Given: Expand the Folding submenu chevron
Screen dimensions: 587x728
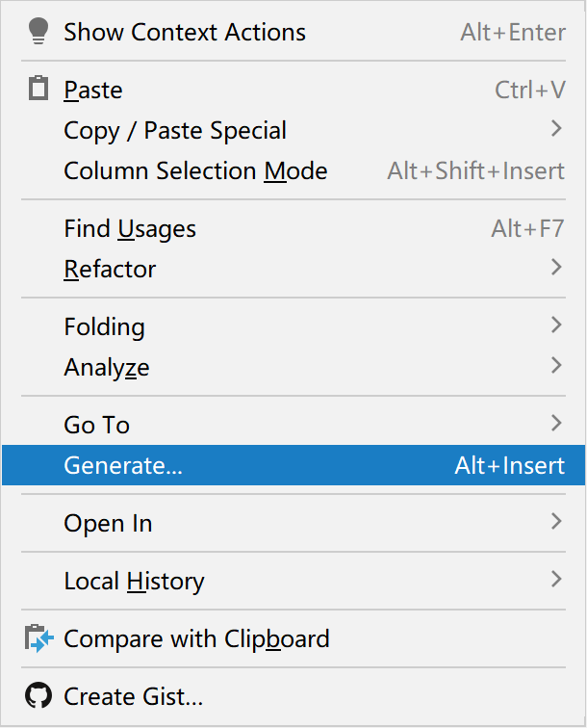Looking at the screenshot, I should point(556,325).
